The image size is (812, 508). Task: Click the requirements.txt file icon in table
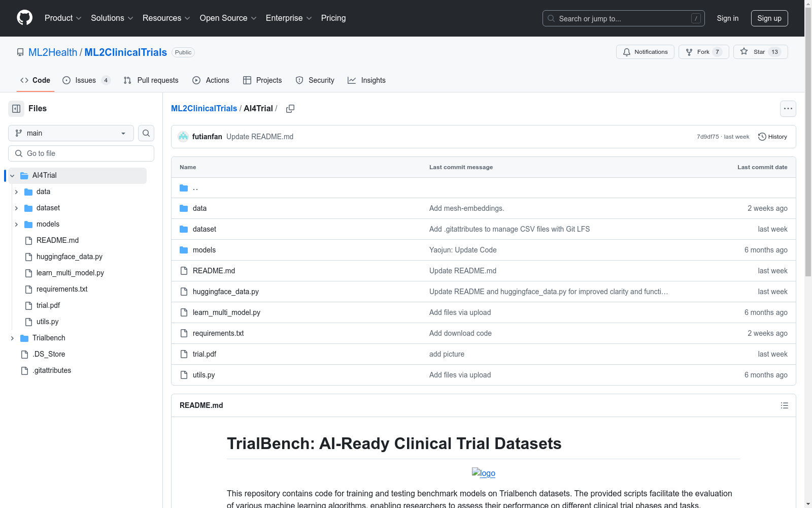click(184, 333)
